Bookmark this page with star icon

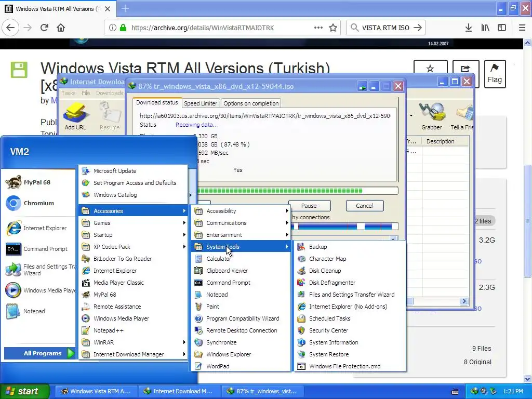(x=333, y=28)
